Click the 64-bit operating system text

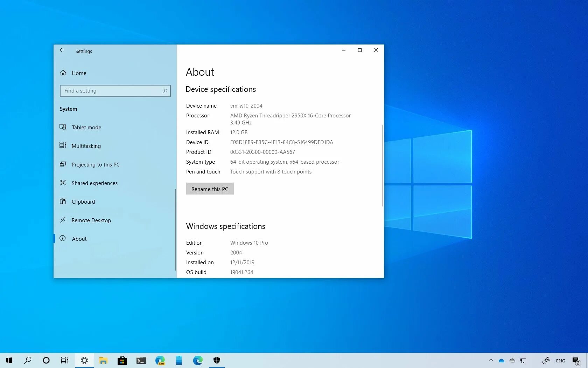pyautogui.click(x=285, y=162)
